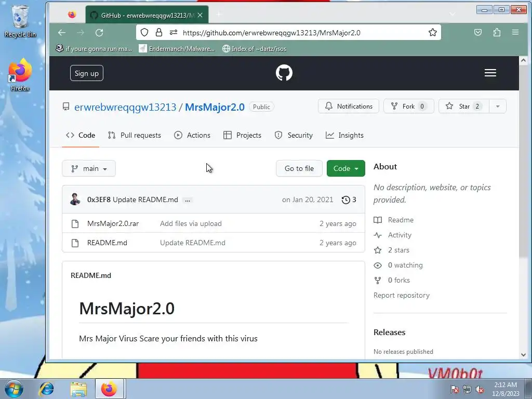This screenshot has height=399, width=532.
Task: Reload the page with the refresh icon
Action: 99,33
